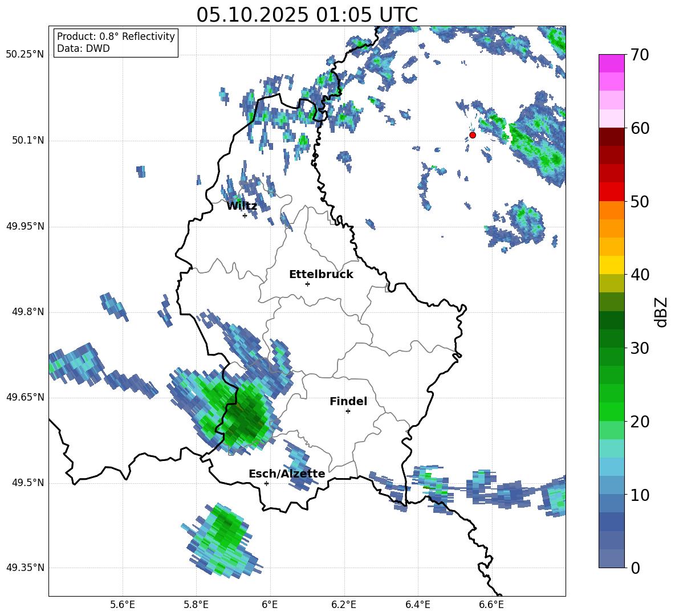The height and width of the screenshot is (616, 675).
Task: Click the 6.4°E longitude tick label
Action: (417, 605)
